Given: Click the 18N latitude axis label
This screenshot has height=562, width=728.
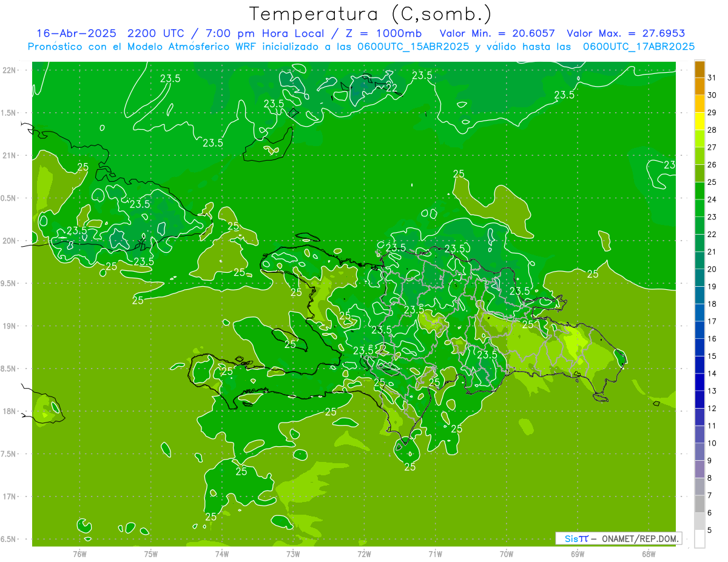Looking at the screenshot, I should coord(9,411).
